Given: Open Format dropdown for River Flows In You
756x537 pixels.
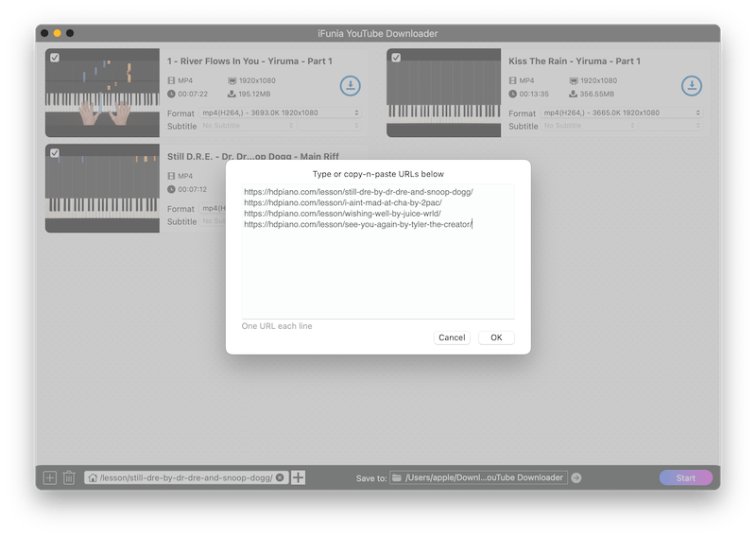Looking at the screenshot, I should (281, 113).
